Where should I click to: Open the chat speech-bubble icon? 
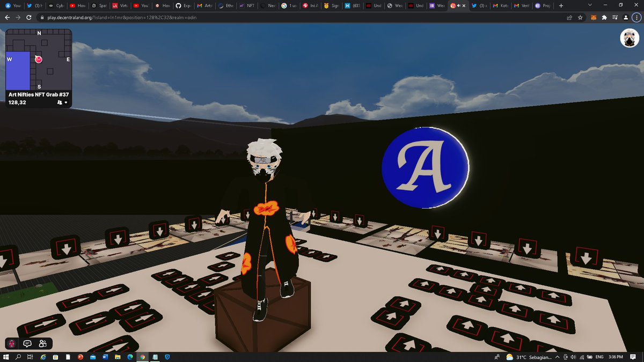27,343
